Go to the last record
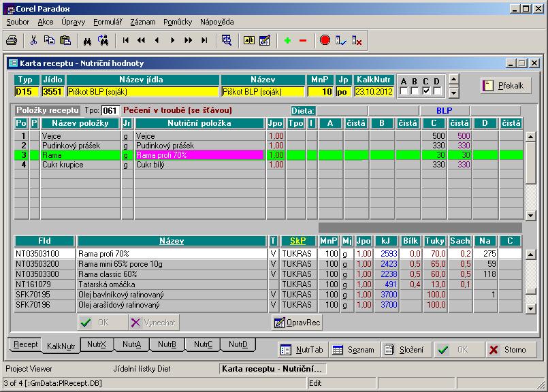The width and height of the screenshot is (548, 392). coord(204,41)
